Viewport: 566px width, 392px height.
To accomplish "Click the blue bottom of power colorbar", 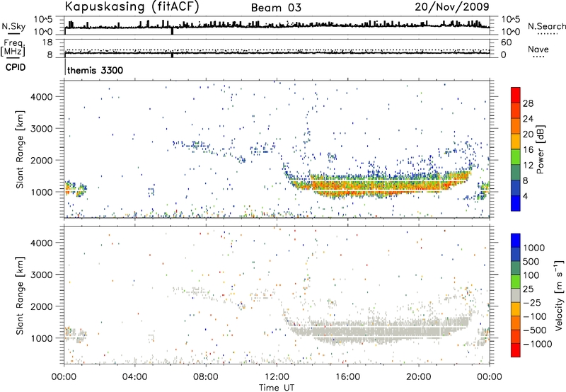I will [x=516, y=203].
